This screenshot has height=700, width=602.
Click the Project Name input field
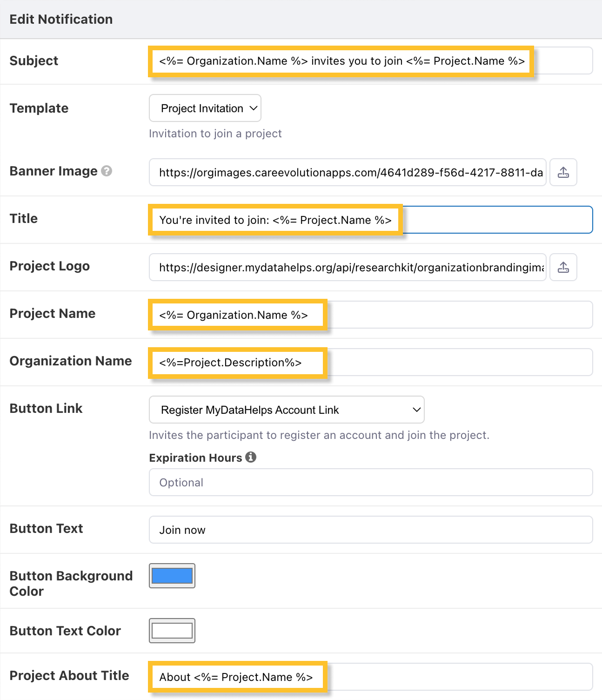click(x=370, y=315)
